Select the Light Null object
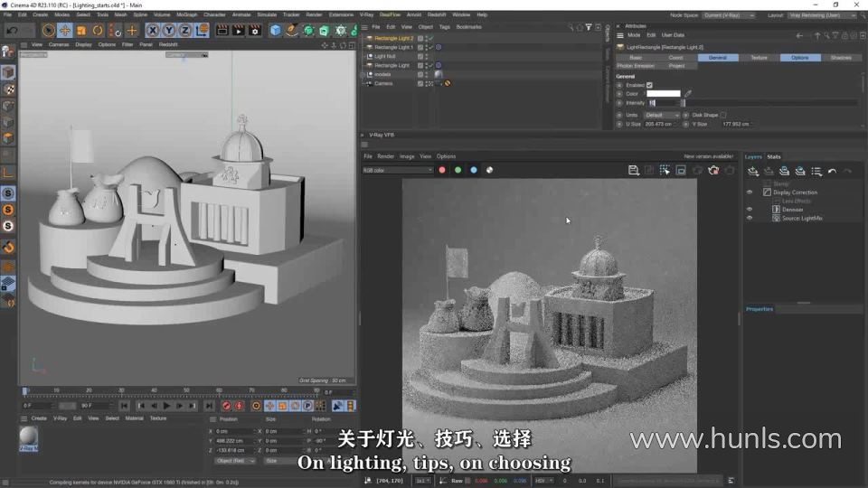This screenshot has height=488, width=868. [x=385, y=56]
